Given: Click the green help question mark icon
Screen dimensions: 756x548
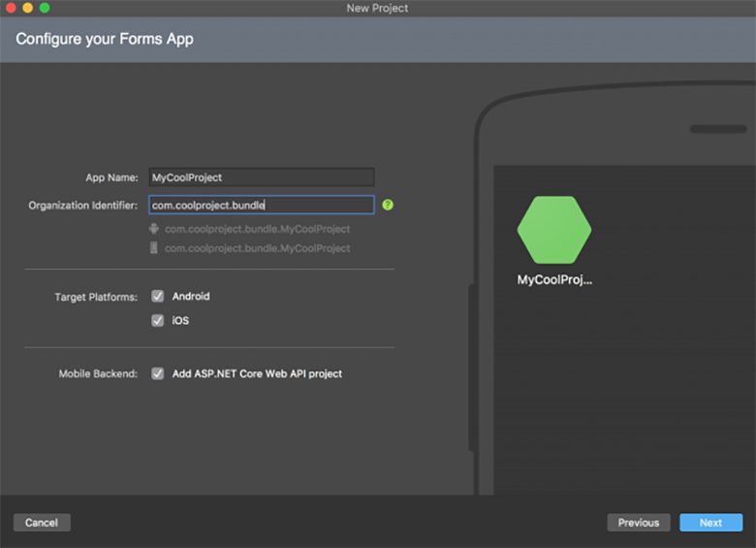Looking at the screenshot, I should tap(388, 205).
